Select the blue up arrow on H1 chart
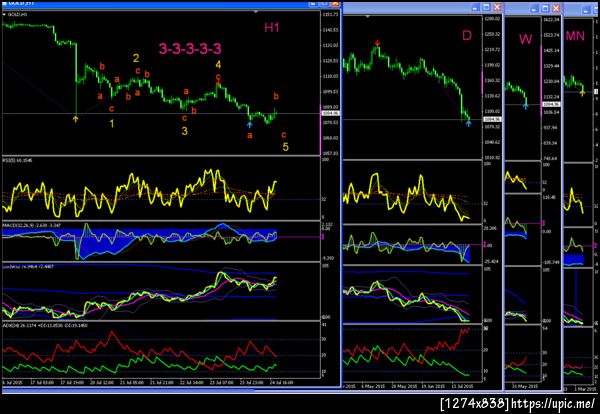The height and width of the screenshot is (414, 600). click(x=250, y=124)
